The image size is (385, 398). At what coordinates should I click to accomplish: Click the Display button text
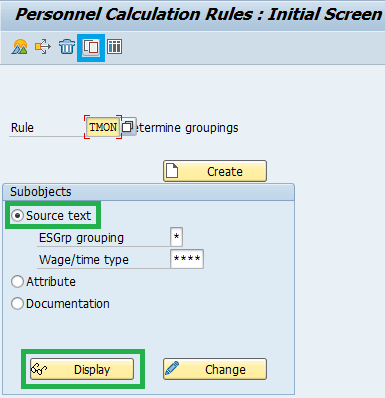click(x=92, y=369)
